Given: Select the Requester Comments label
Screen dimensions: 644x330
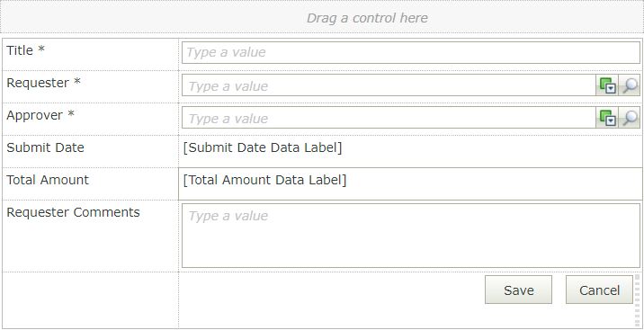Looking at the screenshot, I should coord(73,212).
